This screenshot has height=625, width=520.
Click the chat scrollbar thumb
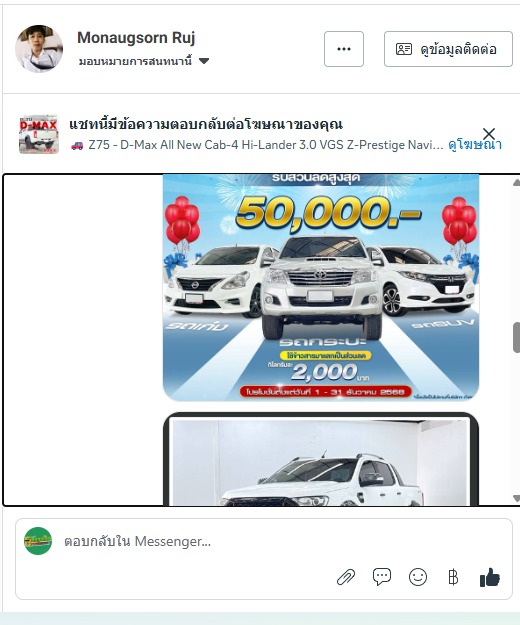pos(516,337)
